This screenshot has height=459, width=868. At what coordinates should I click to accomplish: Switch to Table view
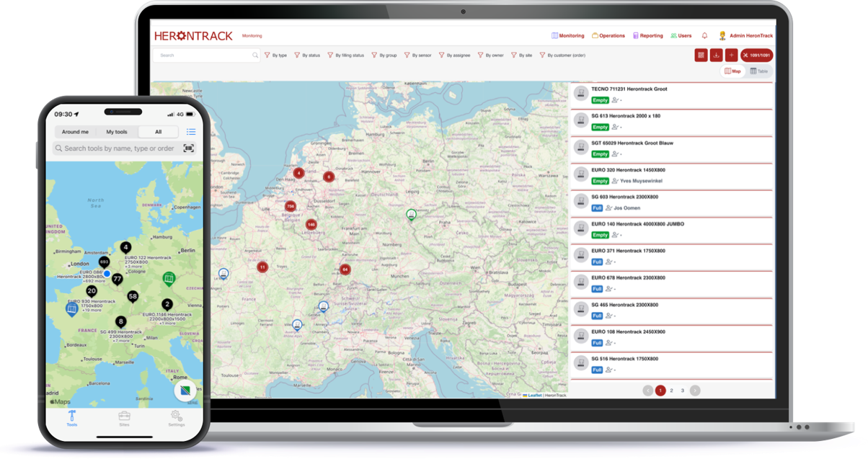(759, 71)
